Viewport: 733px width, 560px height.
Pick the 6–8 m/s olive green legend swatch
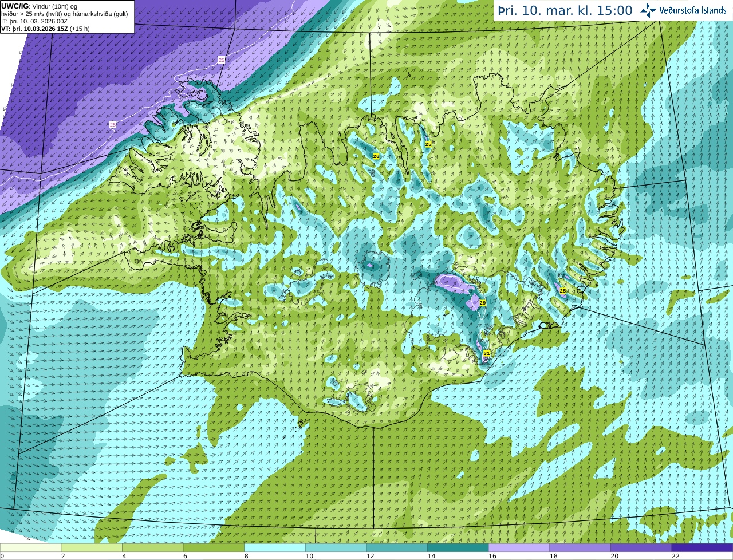pos(214,547)
